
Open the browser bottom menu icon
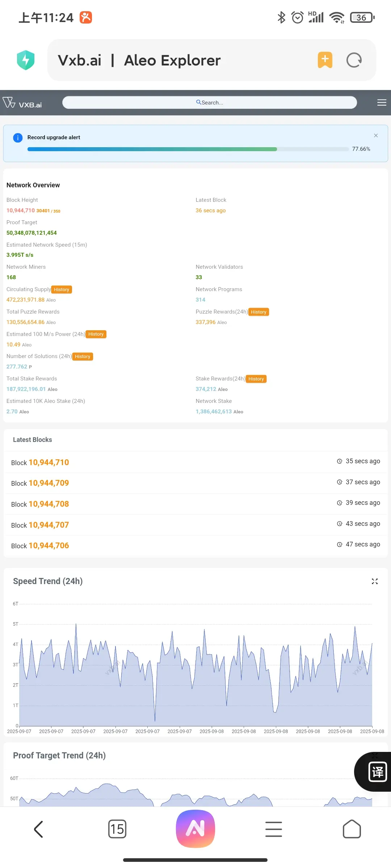(274, 829)
